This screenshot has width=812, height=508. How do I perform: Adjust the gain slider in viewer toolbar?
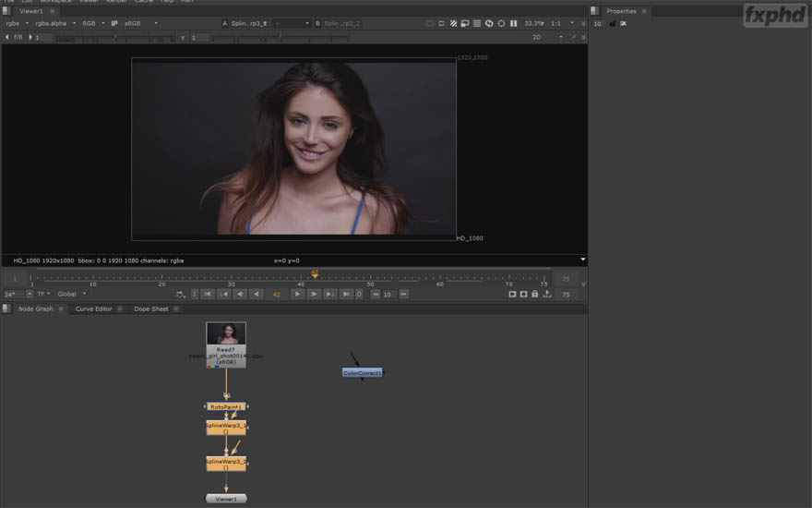point(115,39)
